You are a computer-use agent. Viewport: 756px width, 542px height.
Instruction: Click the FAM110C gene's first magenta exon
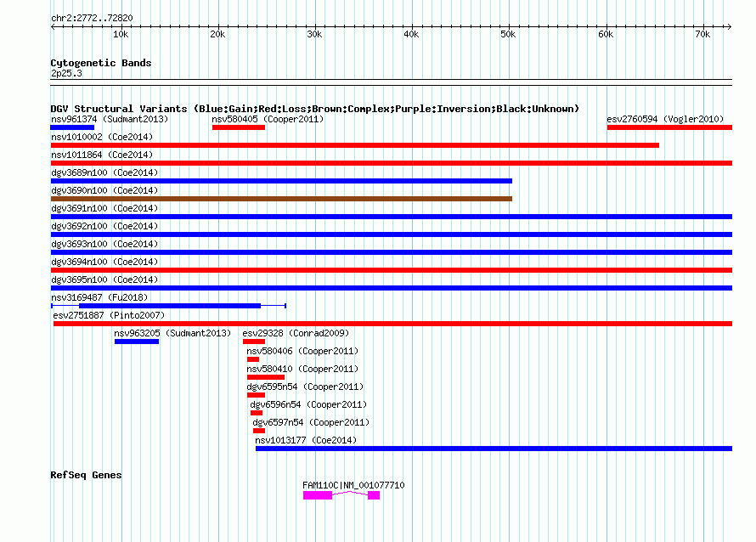tap(318, 495)
